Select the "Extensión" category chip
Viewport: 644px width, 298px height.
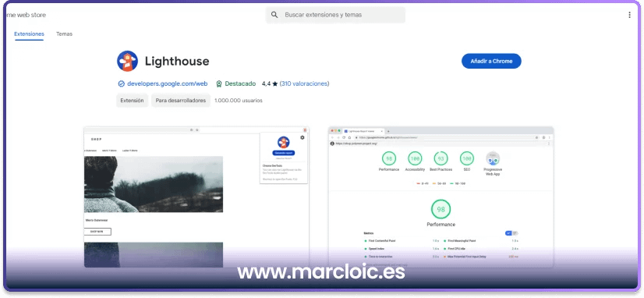[x=132, y=101]
